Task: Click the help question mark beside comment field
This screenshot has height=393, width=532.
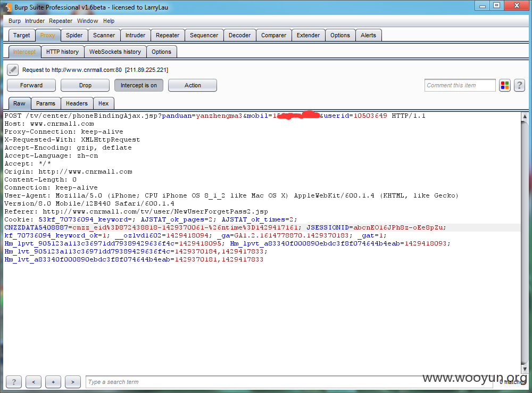Action: click(x=519, y=85)
